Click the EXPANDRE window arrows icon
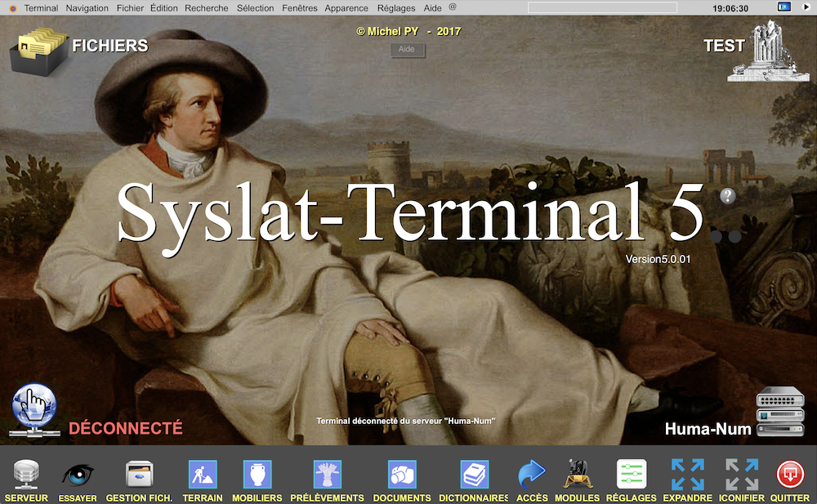 coord(687,474)
